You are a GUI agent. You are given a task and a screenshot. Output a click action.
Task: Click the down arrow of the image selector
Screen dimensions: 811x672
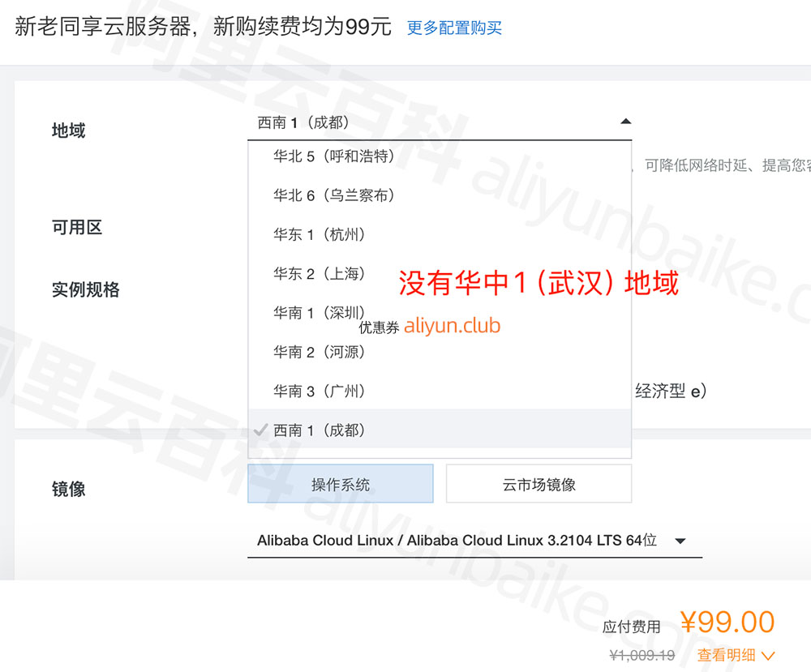[680, 541]
